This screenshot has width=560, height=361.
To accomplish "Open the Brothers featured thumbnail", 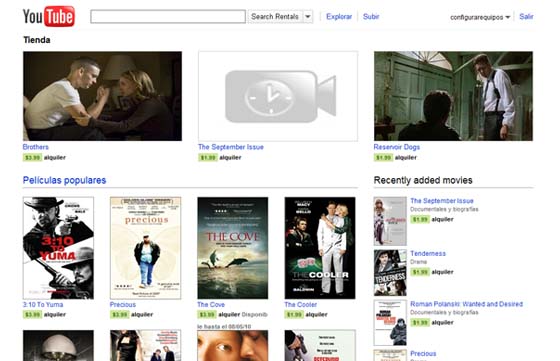I will [102, 96].
